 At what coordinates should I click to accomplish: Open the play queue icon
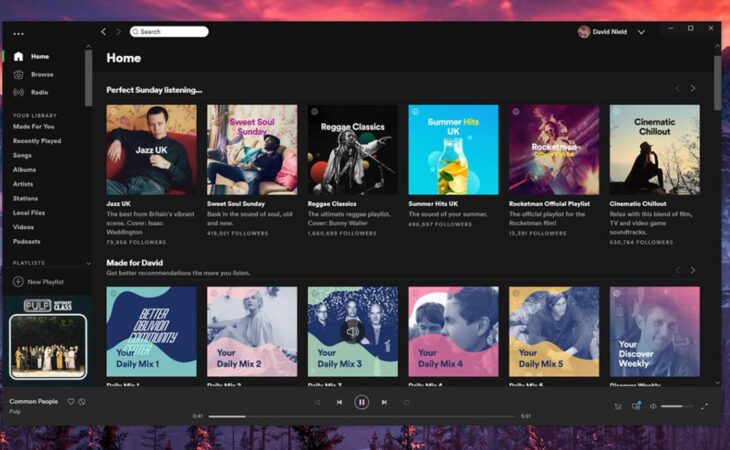pyautogui.click(x=618, y=406)
